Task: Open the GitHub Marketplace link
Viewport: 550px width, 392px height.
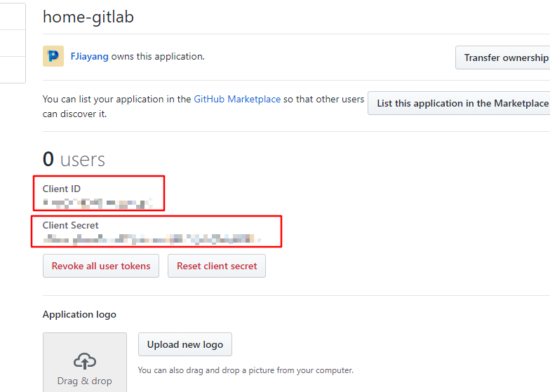Action: click(237, 100)
